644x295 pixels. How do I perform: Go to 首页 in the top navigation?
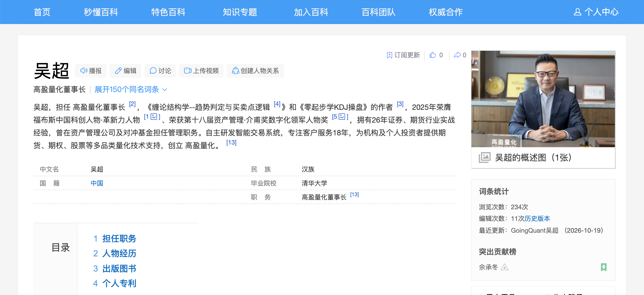(x=42, y=12)
